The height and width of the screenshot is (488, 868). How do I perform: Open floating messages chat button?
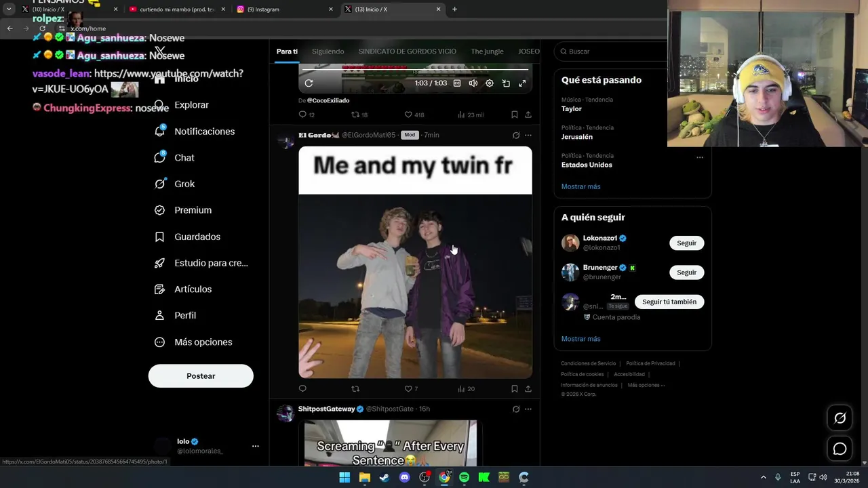coord(840,449)
